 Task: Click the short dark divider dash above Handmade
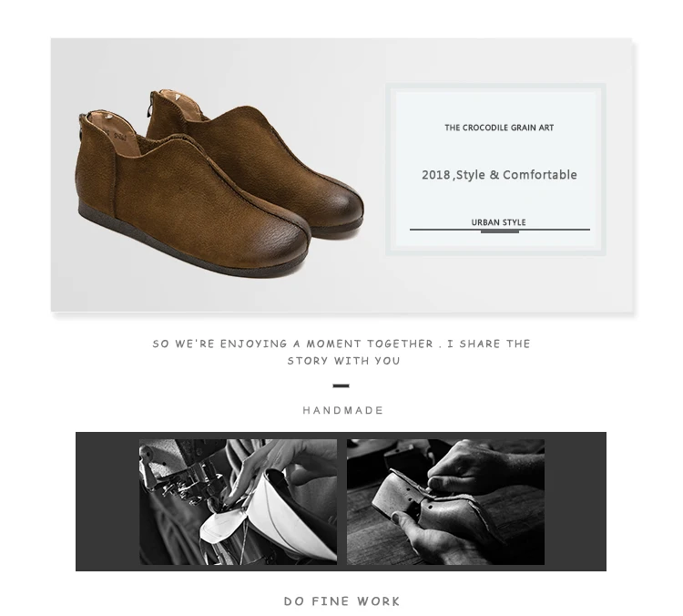[x=341, y=385]
